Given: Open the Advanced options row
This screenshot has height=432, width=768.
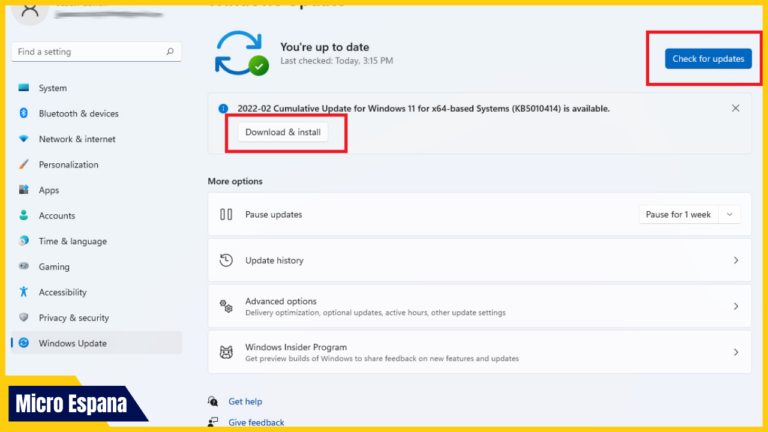Looking at the screenshot, I should [x=480, y=306].
